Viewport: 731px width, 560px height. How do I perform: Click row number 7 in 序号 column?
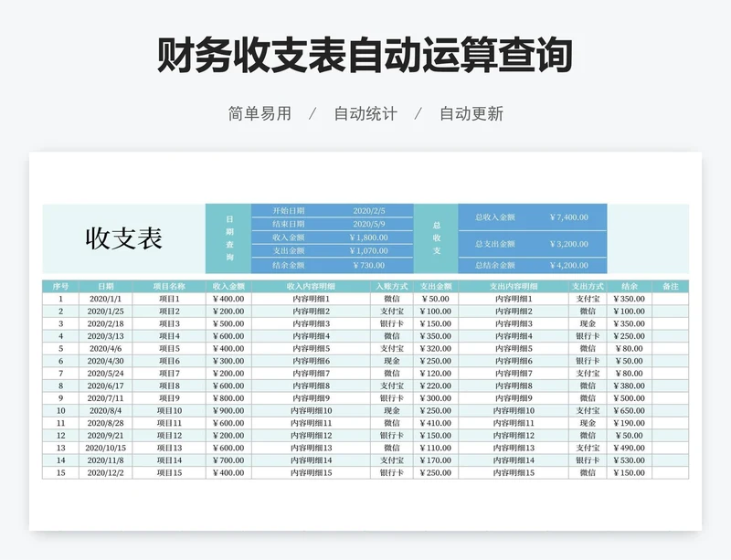click(60, 374)
